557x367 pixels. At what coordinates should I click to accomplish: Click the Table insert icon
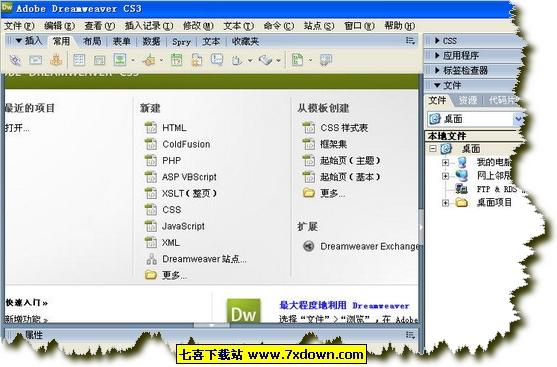pyautogui.click(x=79, y=60)
